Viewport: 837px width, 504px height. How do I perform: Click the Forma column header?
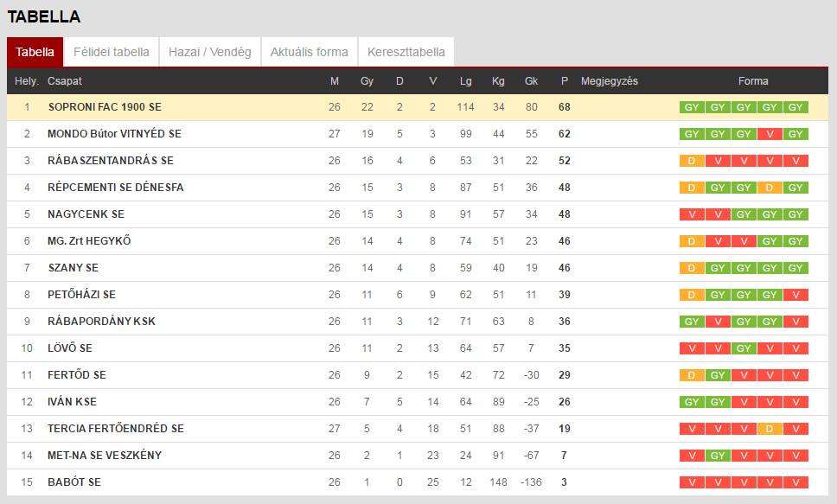(x=753, y=81)
